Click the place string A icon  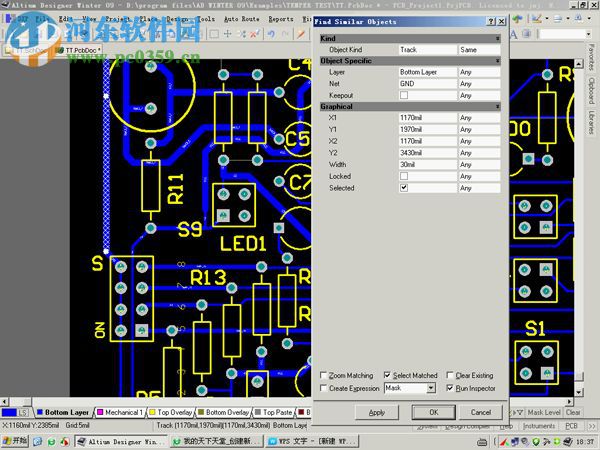pyautogui.click(x=514, y=34)
